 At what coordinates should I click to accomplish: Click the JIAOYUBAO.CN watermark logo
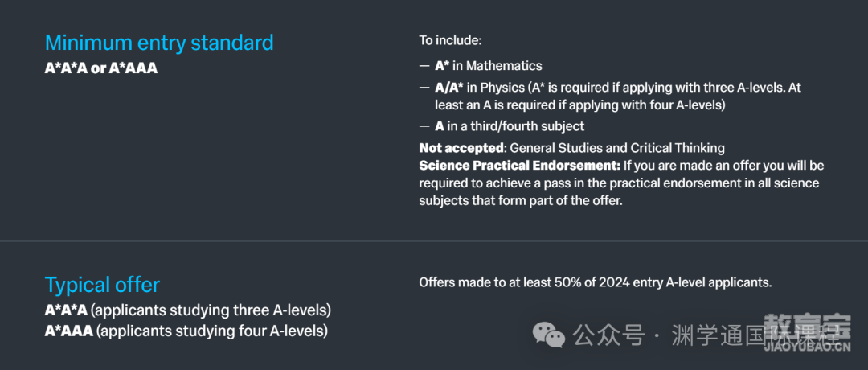click(x=807, y=334)
